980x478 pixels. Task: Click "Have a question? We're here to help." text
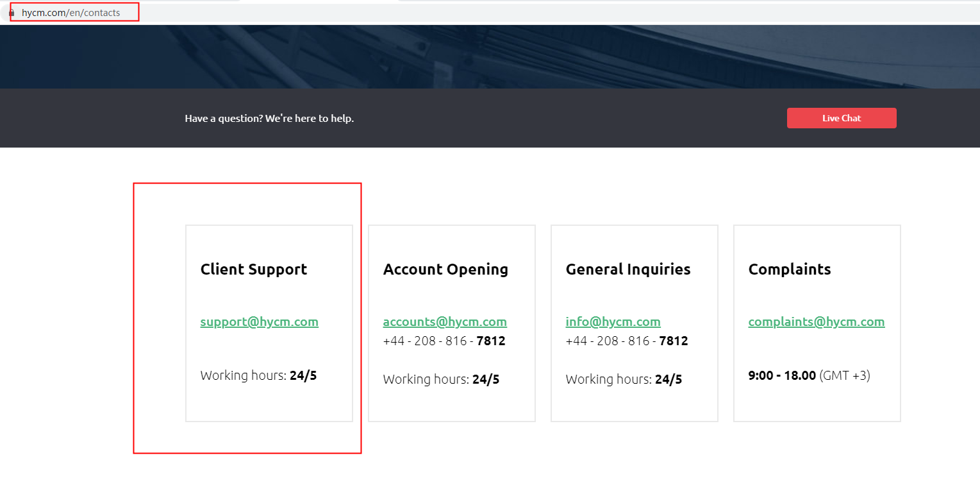coord(269,118)
